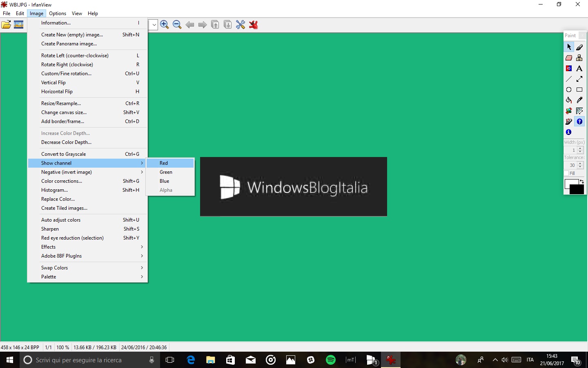Click the Zoom In magnifier icon
Screen dimensions: 588x368
pyautogui.click(x=165, y=25)
